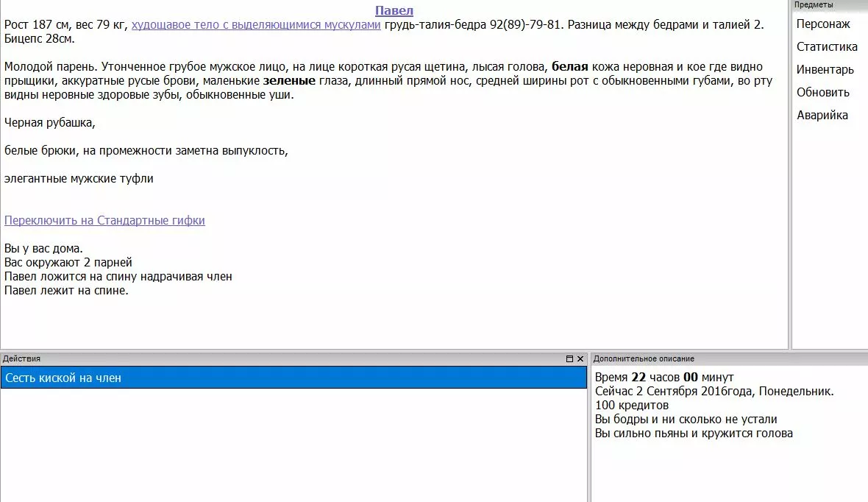
Task: Click the 100 кредитов line
Action: (632, 406)
